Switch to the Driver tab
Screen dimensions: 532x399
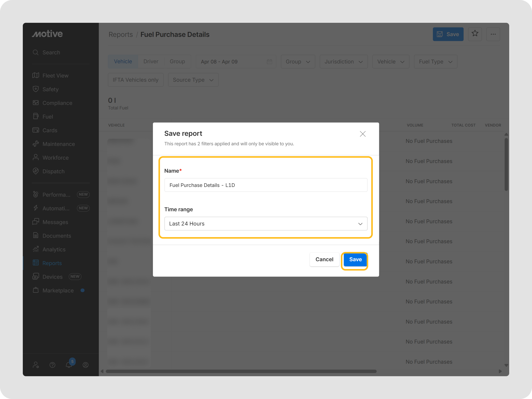[151, 62]
